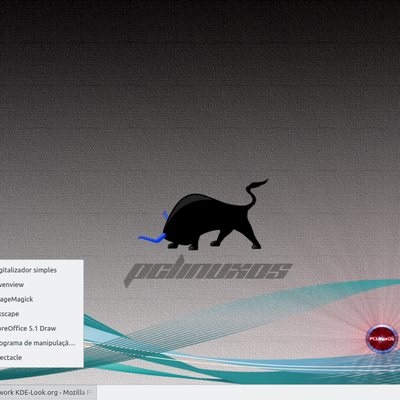
Task: Start the 'ectacle' screenshot tool entry
Action: pos(41,358)
